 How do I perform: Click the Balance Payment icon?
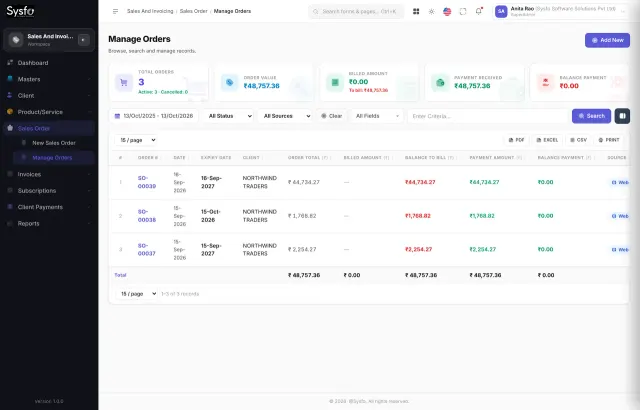(x=545, y=83)
